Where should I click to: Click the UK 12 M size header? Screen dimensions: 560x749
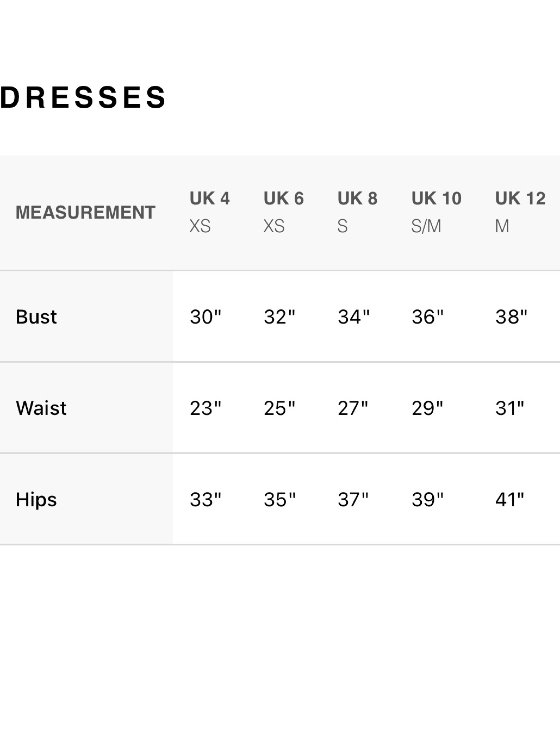pyautogui.click(x=520, y=212)
